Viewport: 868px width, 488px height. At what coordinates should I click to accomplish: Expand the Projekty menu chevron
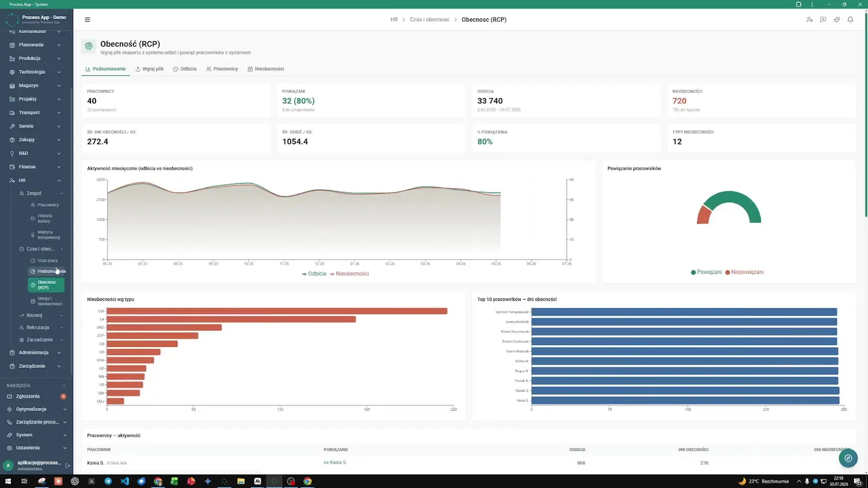pyautogui.click(x=59, y=99)
